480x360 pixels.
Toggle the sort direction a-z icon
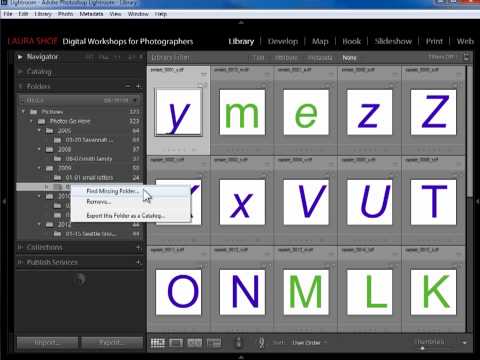[x=262, y=343]
